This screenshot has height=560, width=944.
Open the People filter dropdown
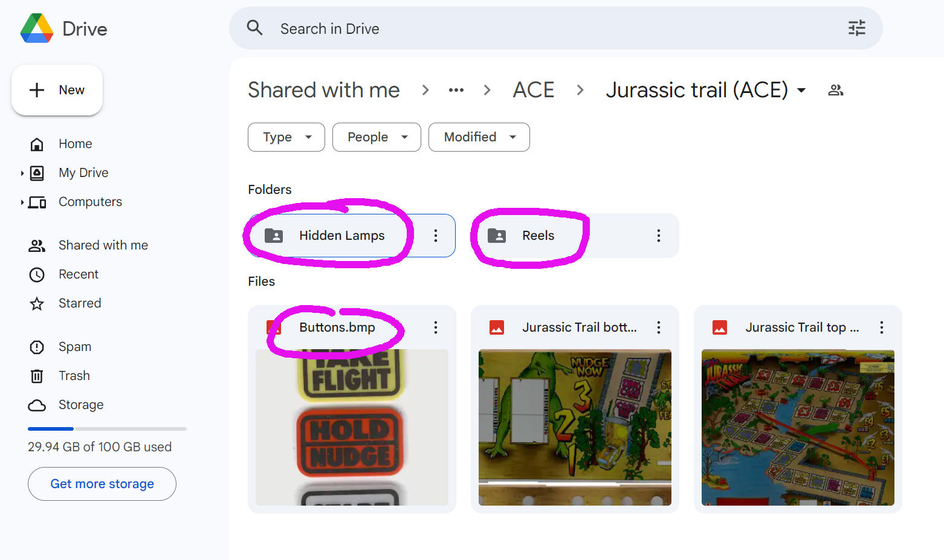tap(377, 137)
